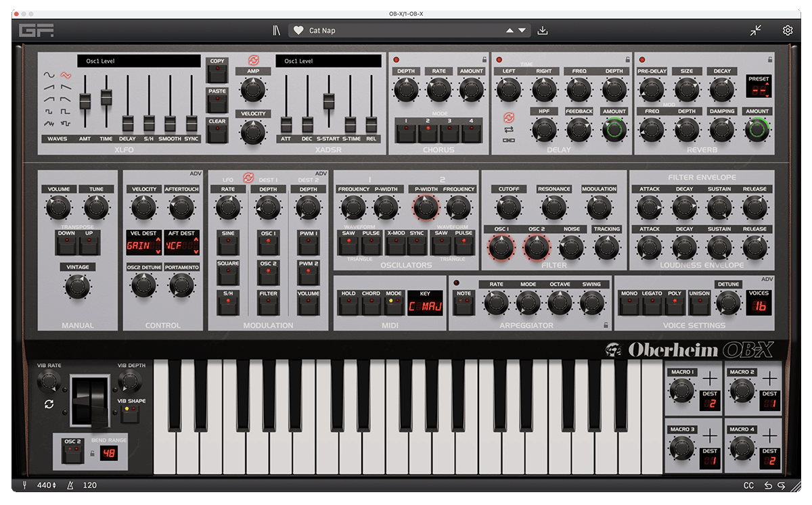Click the XADSR S-START slider handle

329,101
